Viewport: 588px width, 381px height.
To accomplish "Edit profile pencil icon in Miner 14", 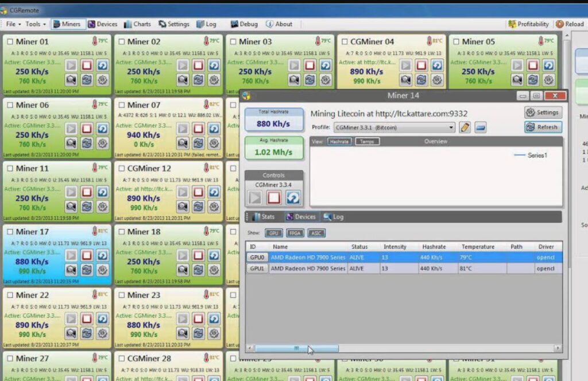I will tap(465, 127).
